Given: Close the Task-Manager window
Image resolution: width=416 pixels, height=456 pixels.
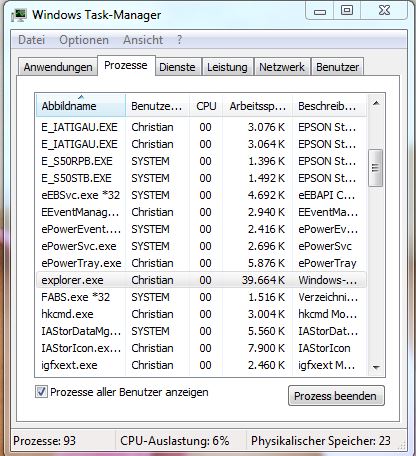Looking at the screenshot, I should pos(384,11).
